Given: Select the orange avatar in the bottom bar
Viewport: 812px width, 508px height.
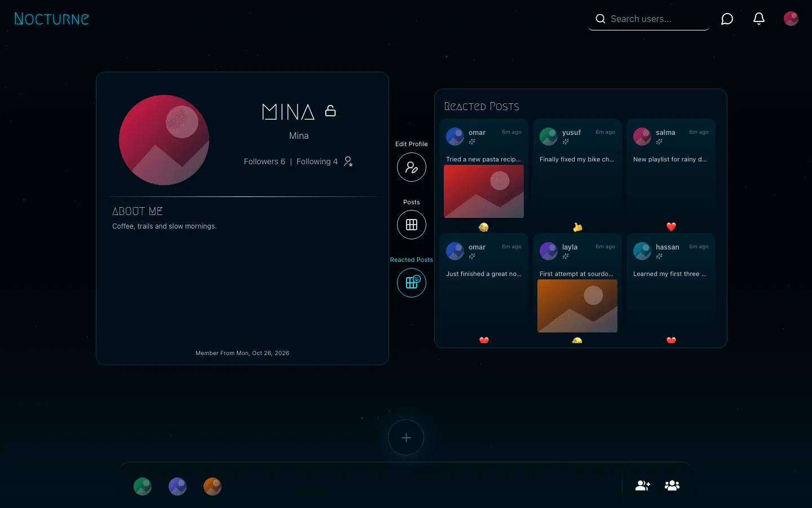Looking at the screenshot, I should click(x=213, y=486).
